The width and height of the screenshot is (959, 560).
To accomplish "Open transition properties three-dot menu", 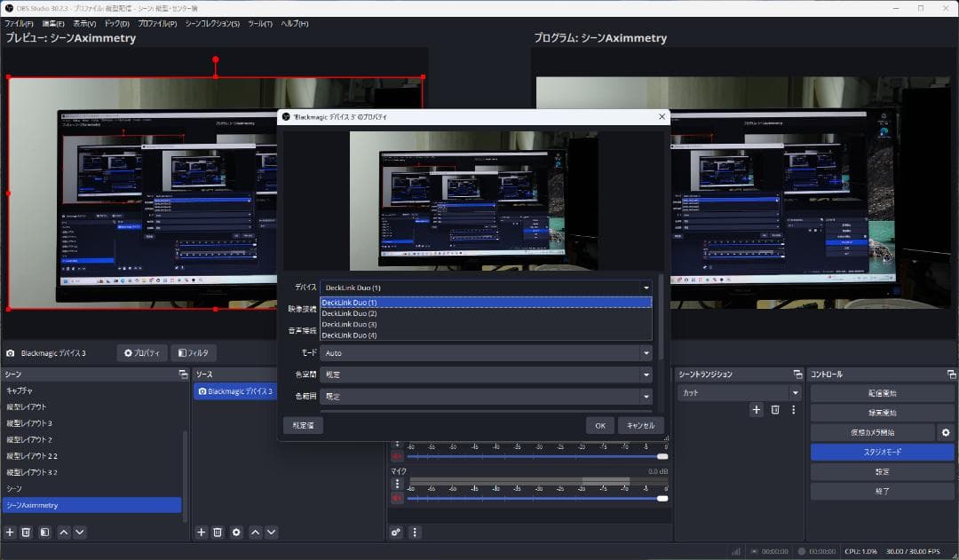I will 793,410.
